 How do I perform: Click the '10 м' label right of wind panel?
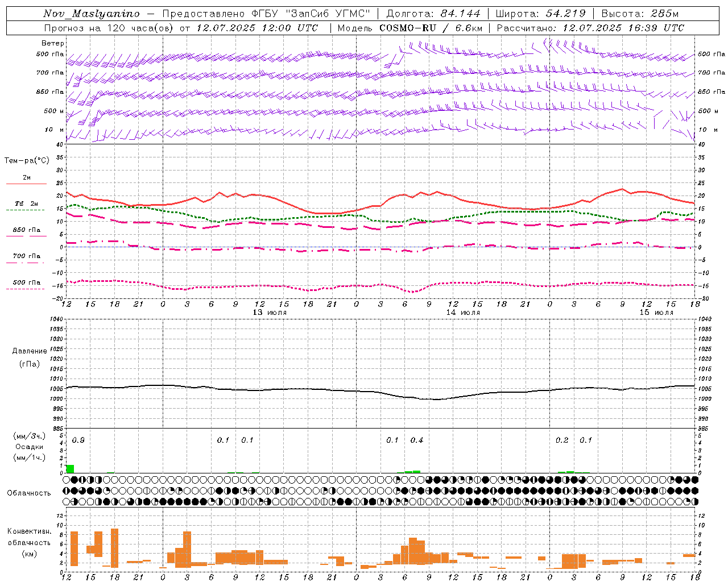pyautogui.click(x=707, y=130)
